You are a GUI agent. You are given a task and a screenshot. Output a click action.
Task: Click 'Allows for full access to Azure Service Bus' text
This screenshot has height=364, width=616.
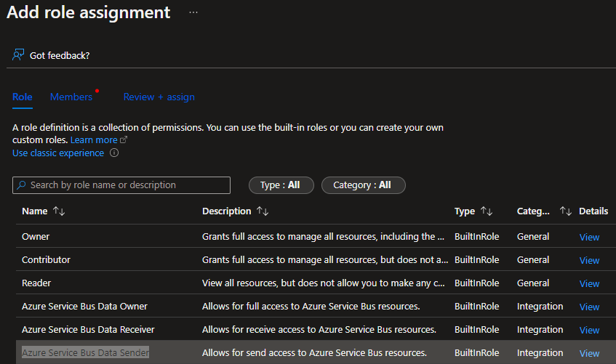click(x=311, y=307)
